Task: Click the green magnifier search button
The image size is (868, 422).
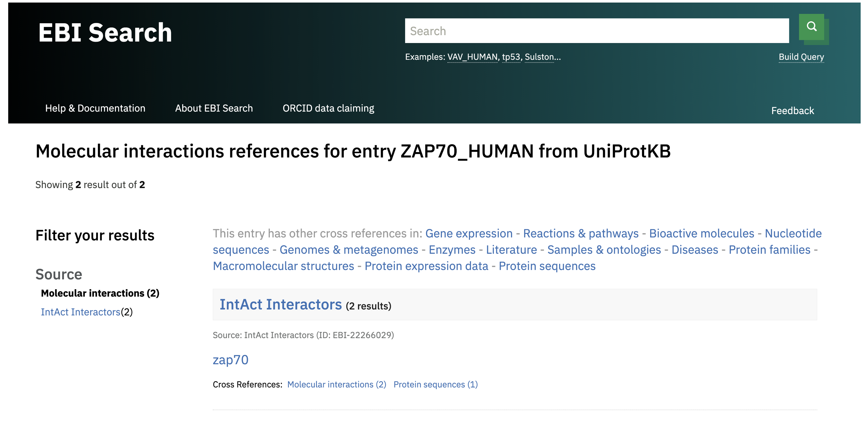Action: pos(811,27)
